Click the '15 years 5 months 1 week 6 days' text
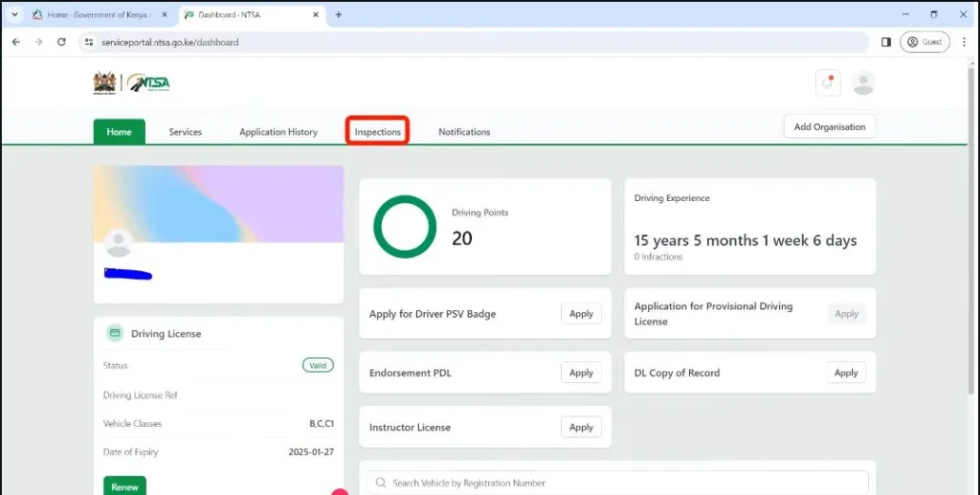Image resolution: width=980 pixels, height=495 pixels. pyautogui.click(x=745, y=240)
